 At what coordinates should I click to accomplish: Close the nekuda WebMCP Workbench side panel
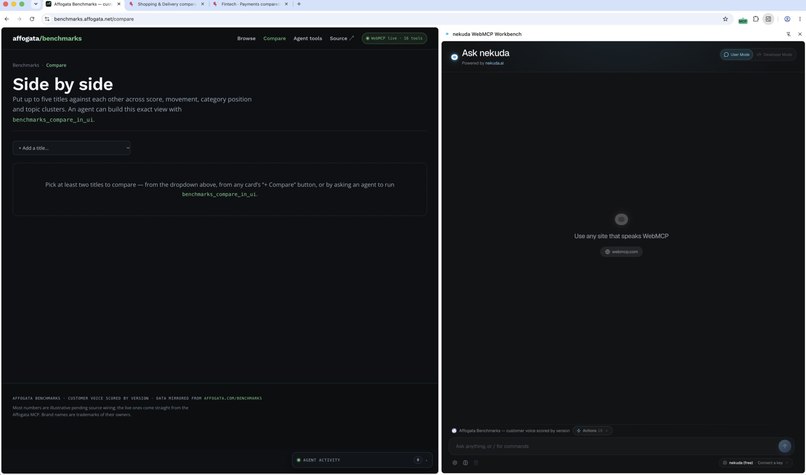pyautogui.click(x=800, y=34)
